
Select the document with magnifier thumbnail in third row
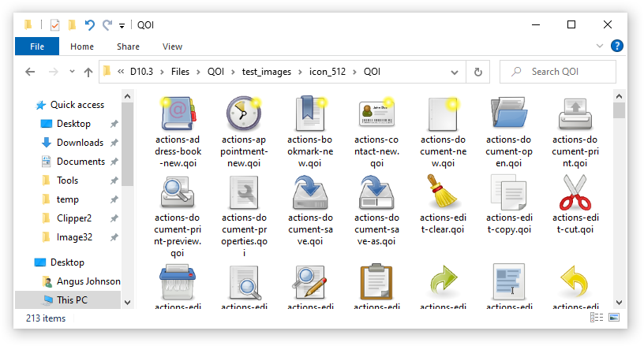(245, 282)
